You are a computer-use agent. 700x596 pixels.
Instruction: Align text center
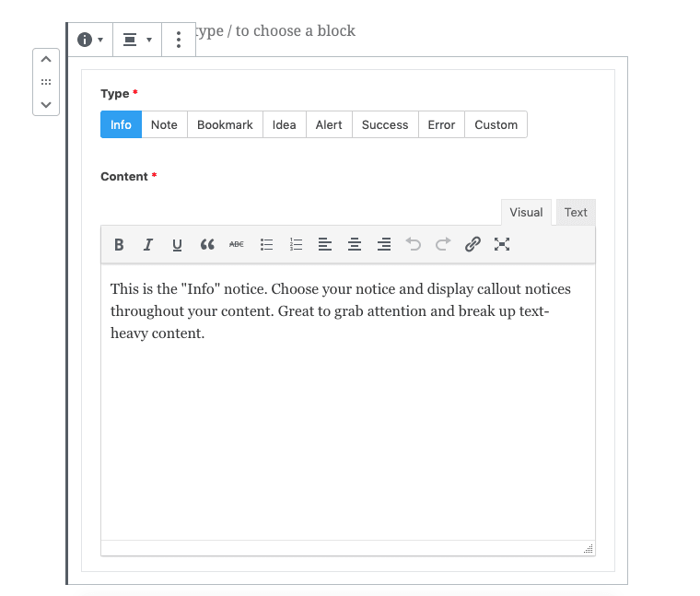[355, 245]
